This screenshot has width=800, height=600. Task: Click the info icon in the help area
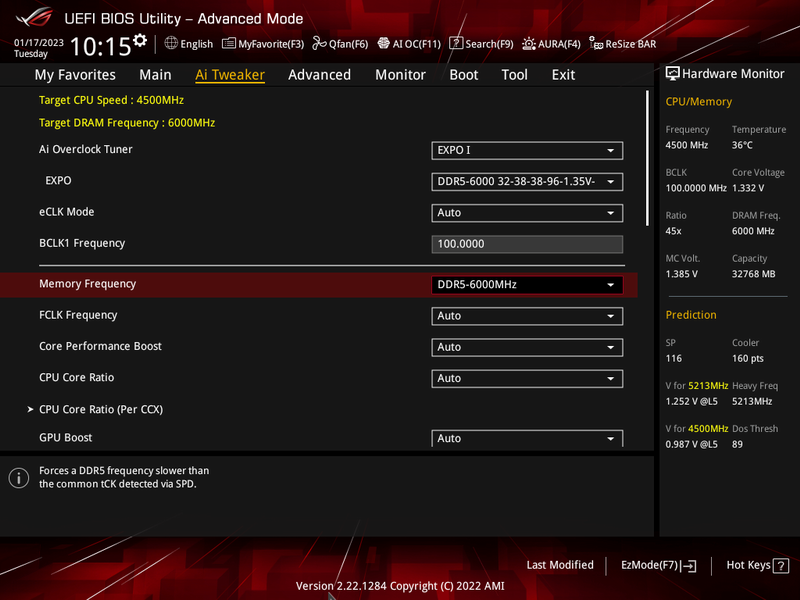tap(19, 478)
